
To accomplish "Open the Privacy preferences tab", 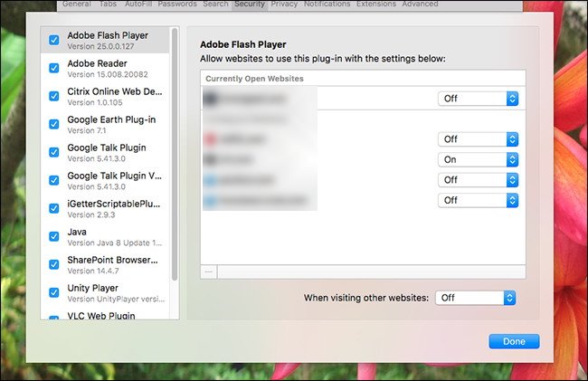I will click(284, 5).
